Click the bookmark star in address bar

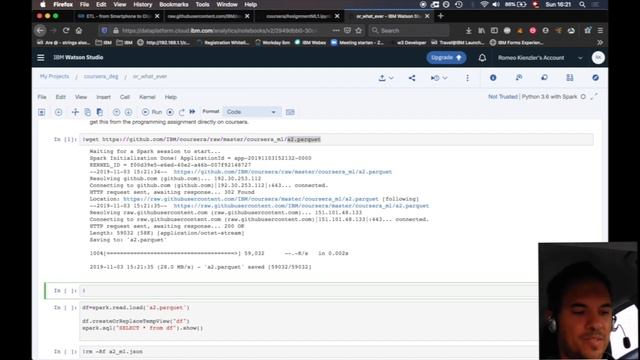(358, 31)
